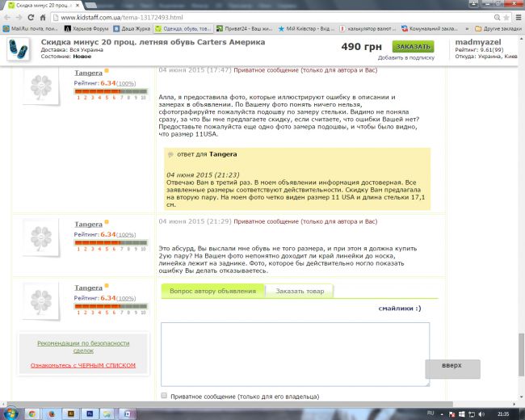Click the смайлики expander link
The width and height of the screenshot is (525, 420).
399,309
